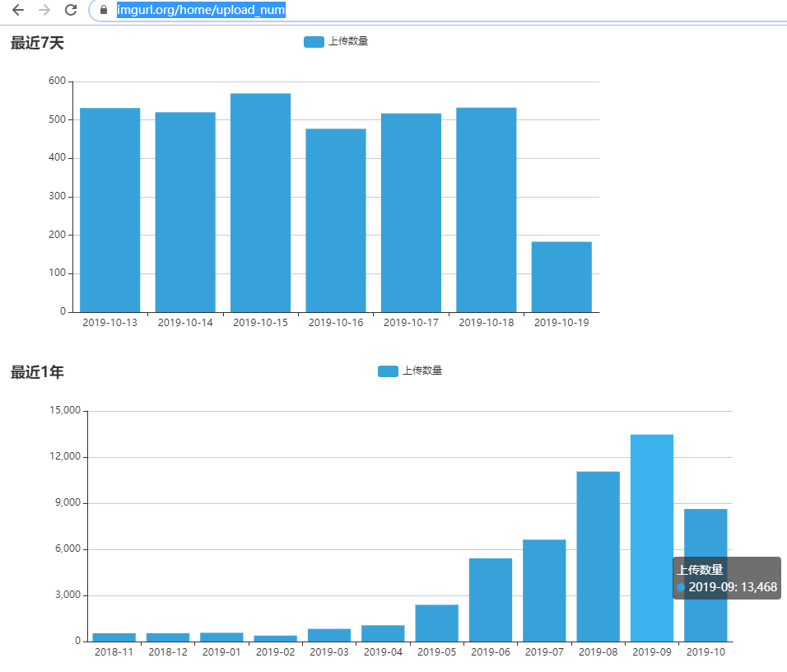
Task: Toggle 上传数量 legend in the 1-year chart
Action: click(x=409, y=371)
